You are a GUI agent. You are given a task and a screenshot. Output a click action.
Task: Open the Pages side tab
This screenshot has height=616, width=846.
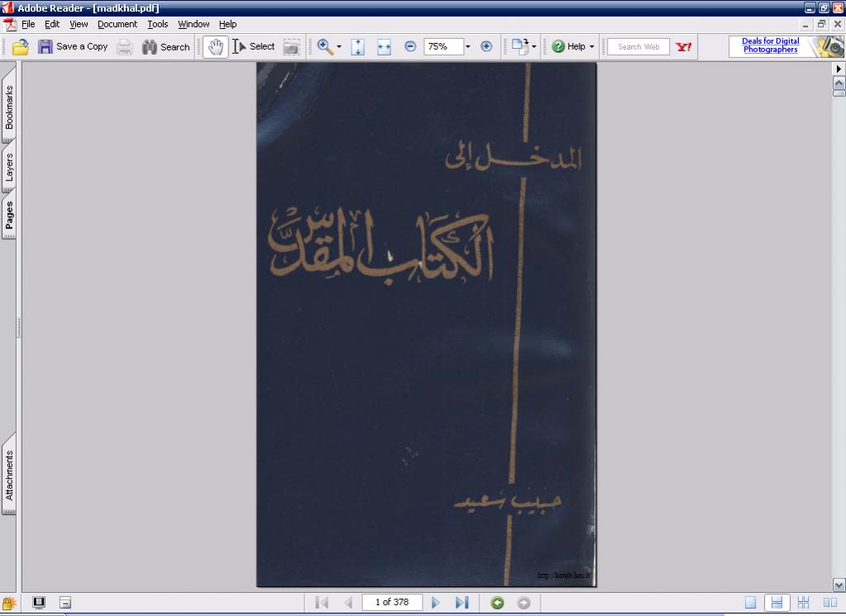click(x=9, y=214)
